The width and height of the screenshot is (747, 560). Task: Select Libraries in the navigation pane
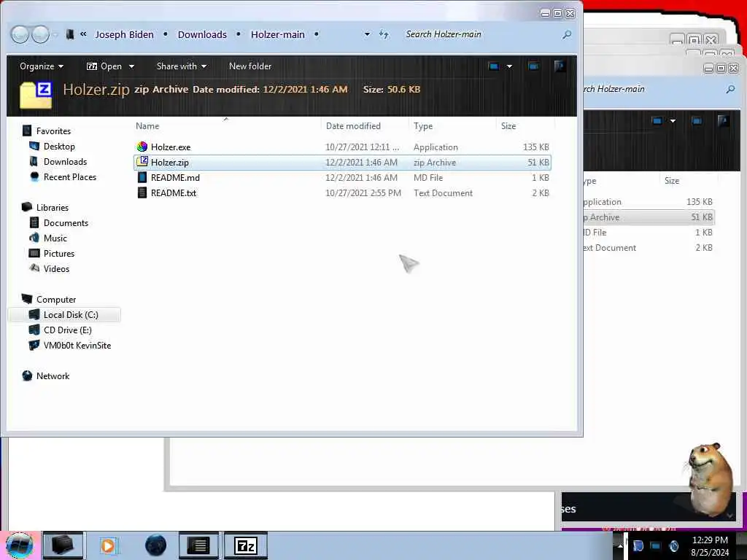tap(53, 208)
